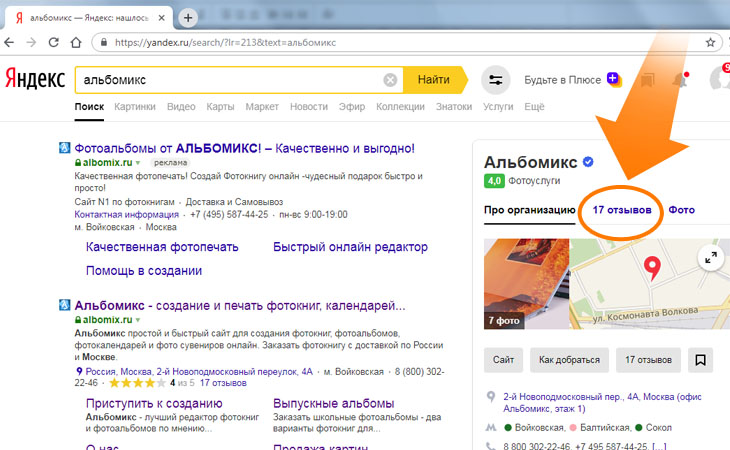This screenshot has width=730, height=450.
Task: Open notifications bell icon
Action: pos(680,80)
